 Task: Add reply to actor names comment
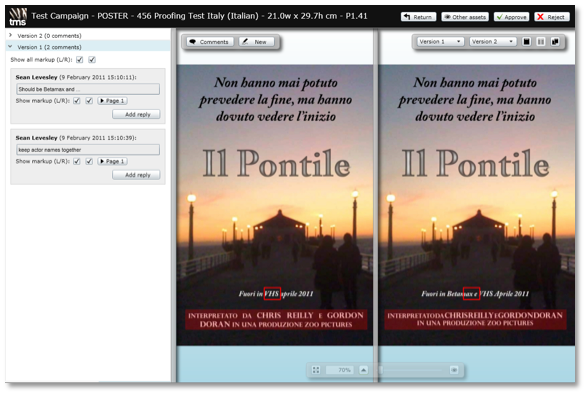click(x=136, y=175)
